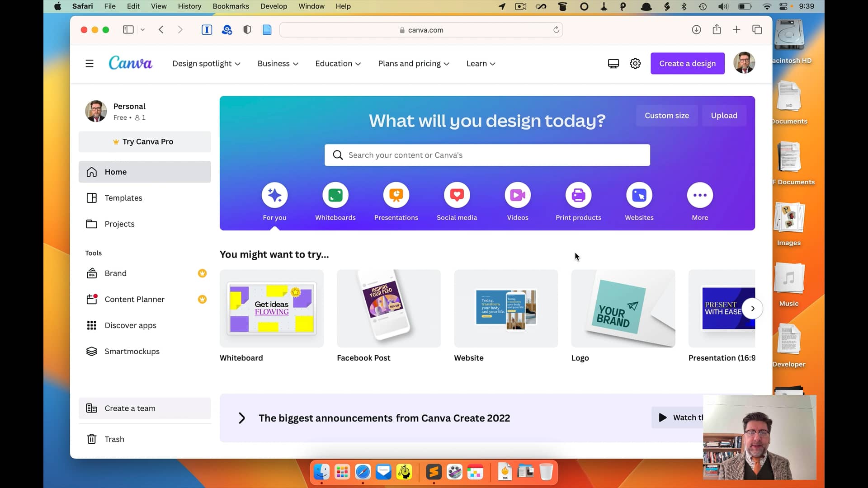Click the Websites globe icon

point(639,195)
